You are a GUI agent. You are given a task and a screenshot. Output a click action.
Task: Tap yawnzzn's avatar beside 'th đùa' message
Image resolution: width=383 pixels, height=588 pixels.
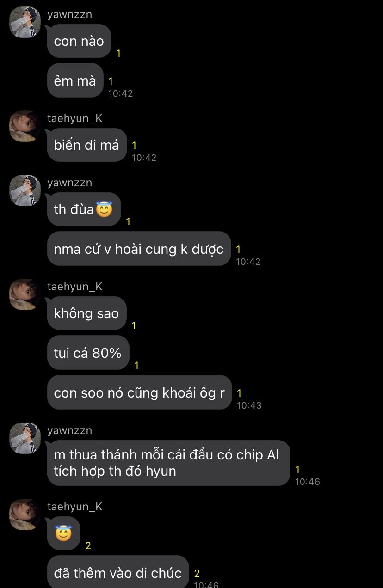25,190
